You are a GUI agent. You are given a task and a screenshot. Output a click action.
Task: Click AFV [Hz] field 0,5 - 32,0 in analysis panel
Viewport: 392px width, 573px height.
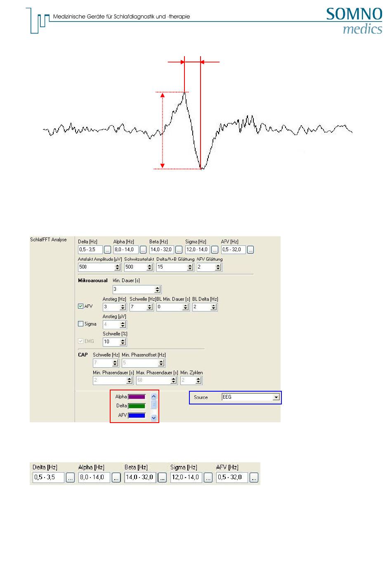(234, 250)
